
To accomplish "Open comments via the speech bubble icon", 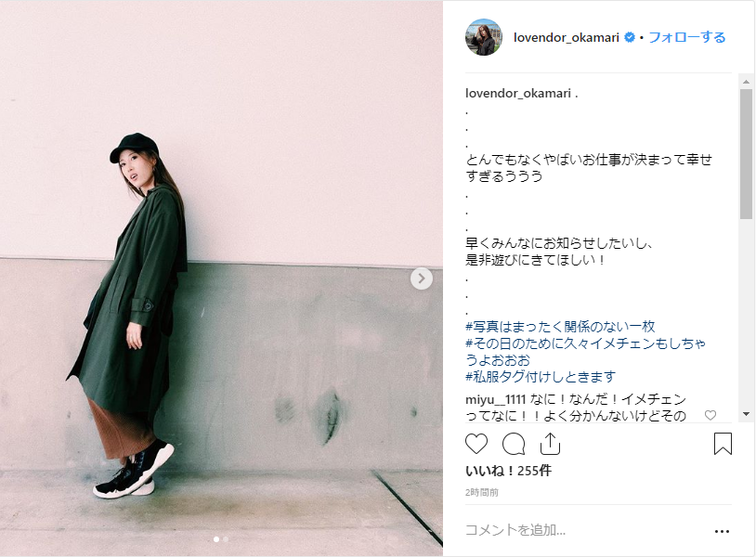I will tap(514, 444).
